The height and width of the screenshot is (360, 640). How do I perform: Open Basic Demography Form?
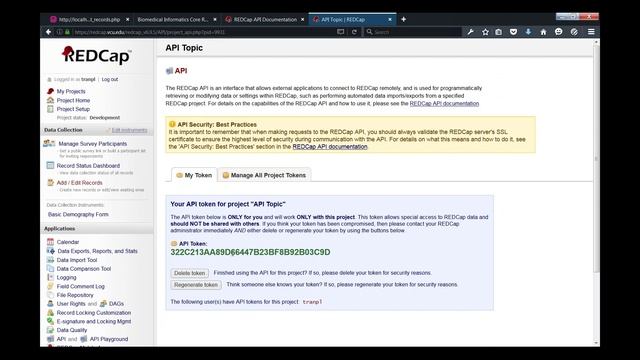tap(78, 214)
